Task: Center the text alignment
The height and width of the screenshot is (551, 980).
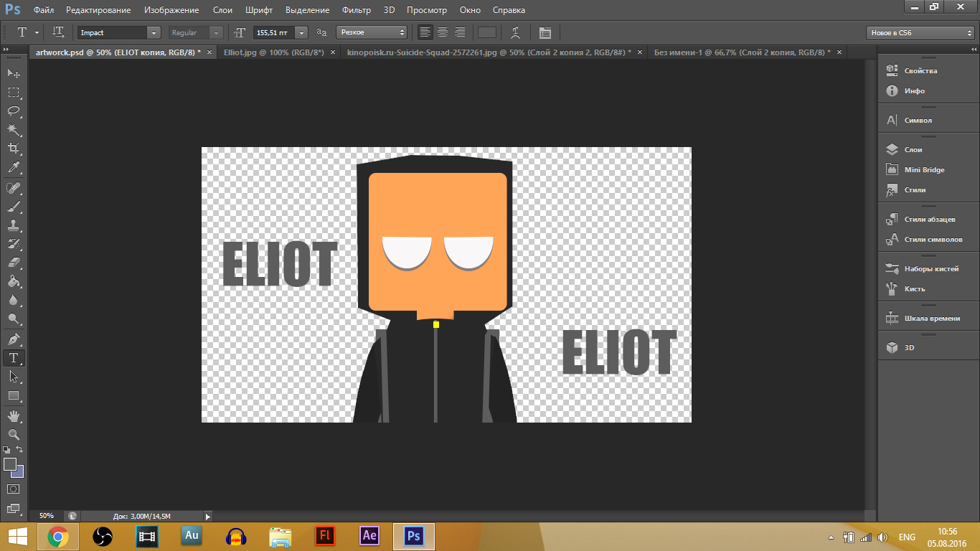Action: (443, 32)
